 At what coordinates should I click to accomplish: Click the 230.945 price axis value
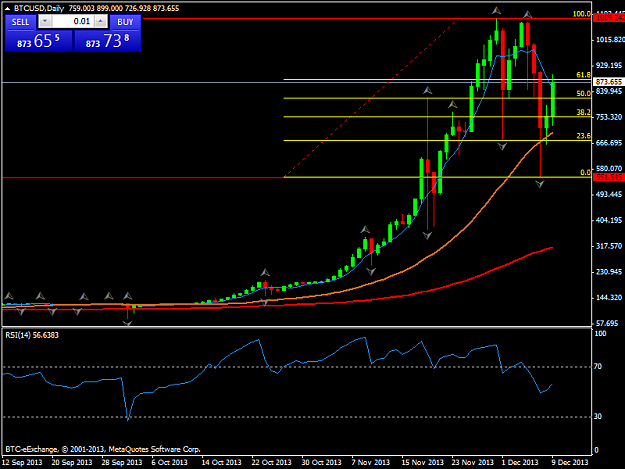[x=610, y=272]
